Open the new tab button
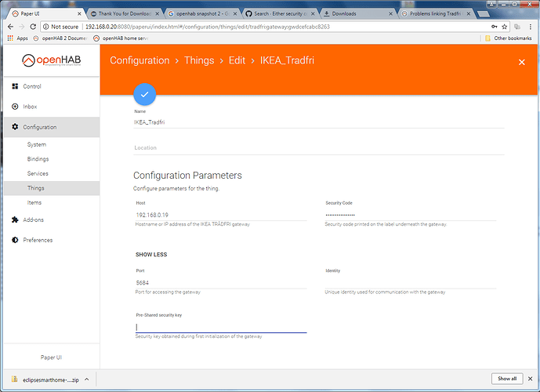The width and height of the screenshot is (540, 392). pos(483,14)
